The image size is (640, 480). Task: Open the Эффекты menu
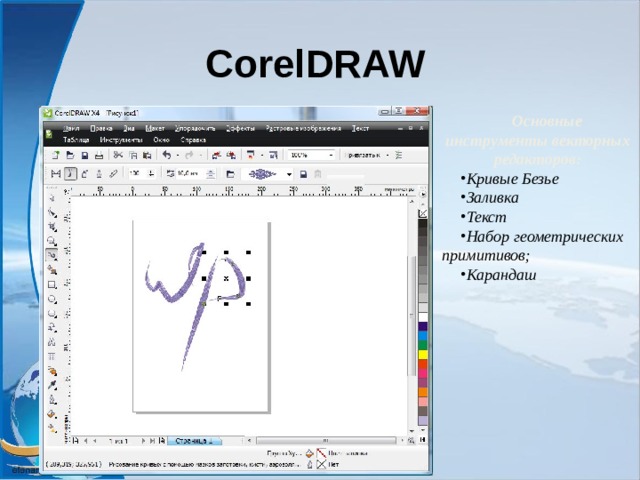[x=240, y=128]
